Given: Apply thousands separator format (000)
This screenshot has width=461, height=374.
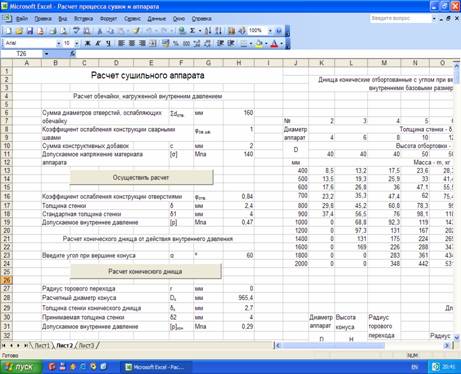Looking at the screenshot, I should 186,43.
